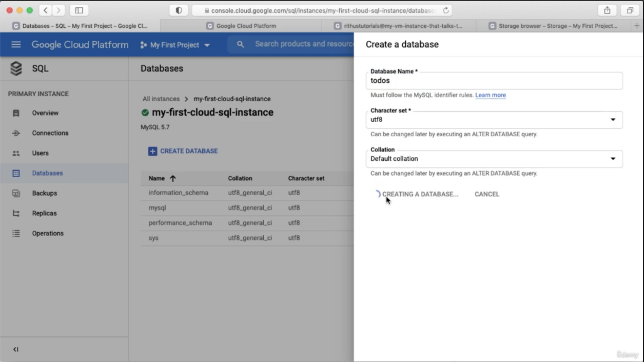
Task: Switch to the rithustutorials VM instance tab
Action: [x=399, y=26]
